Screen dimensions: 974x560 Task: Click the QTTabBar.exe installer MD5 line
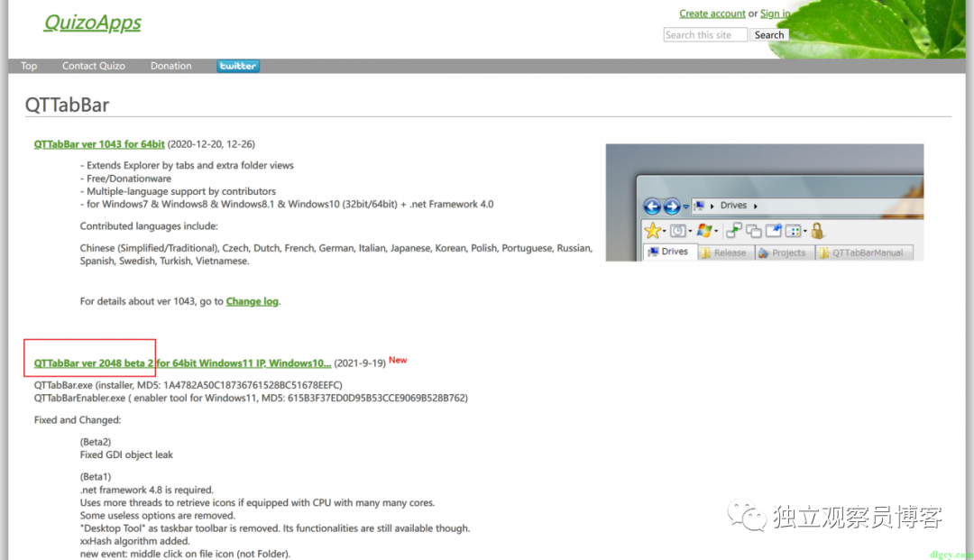(188, 385)
